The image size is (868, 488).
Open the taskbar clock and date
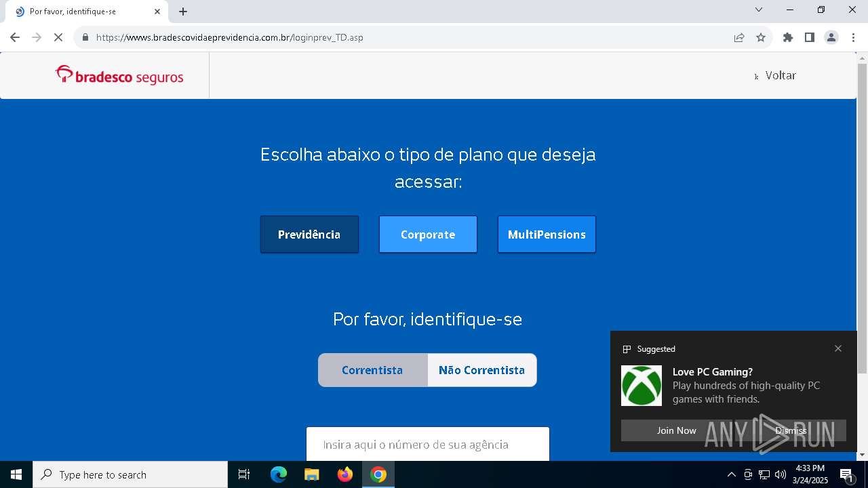(810, 474)
